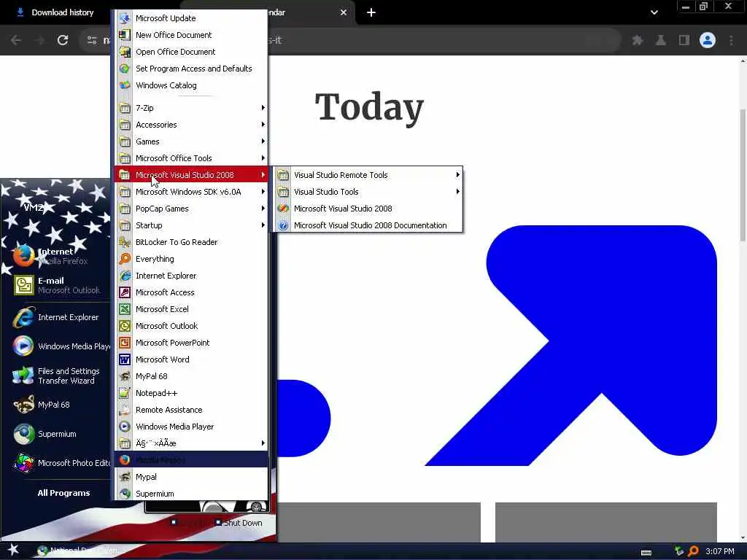Open a new browser tab
This screenshot has width=747, height=560.
click(371, 12)
